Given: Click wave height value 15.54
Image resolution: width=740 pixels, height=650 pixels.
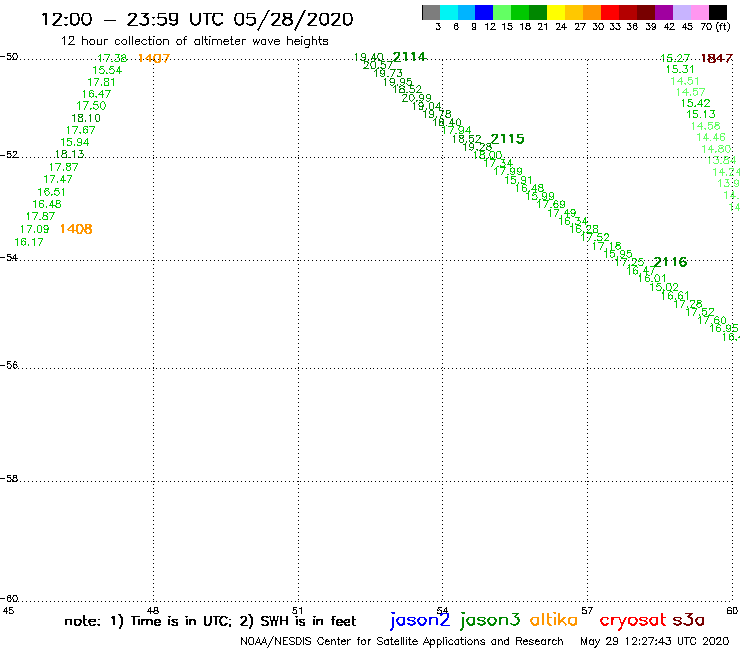Looking at the screenshot, I should 107,70.
